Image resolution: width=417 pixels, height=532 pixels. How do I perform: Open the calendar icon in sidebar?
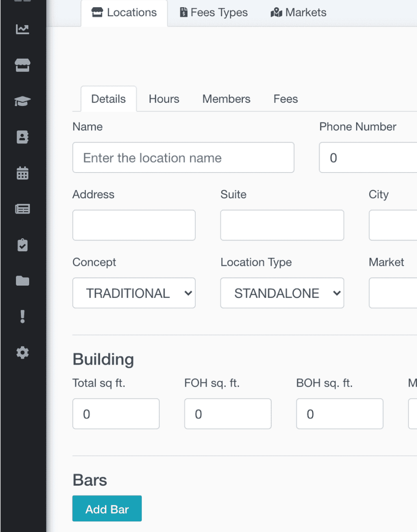(22, 173)
